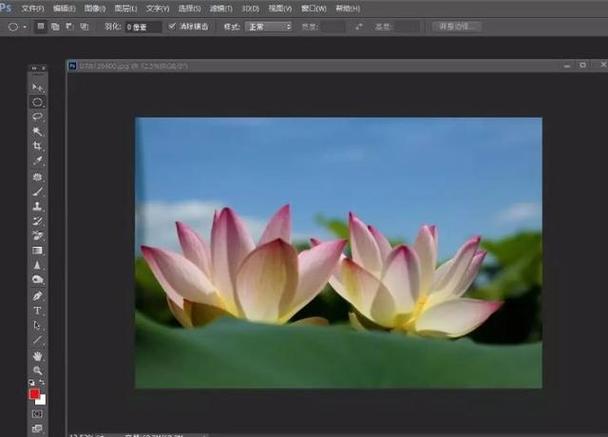Toggle Quick Mask mode icon
The height and width of the screenshot is (437, 608).
(x=38, y=412)
